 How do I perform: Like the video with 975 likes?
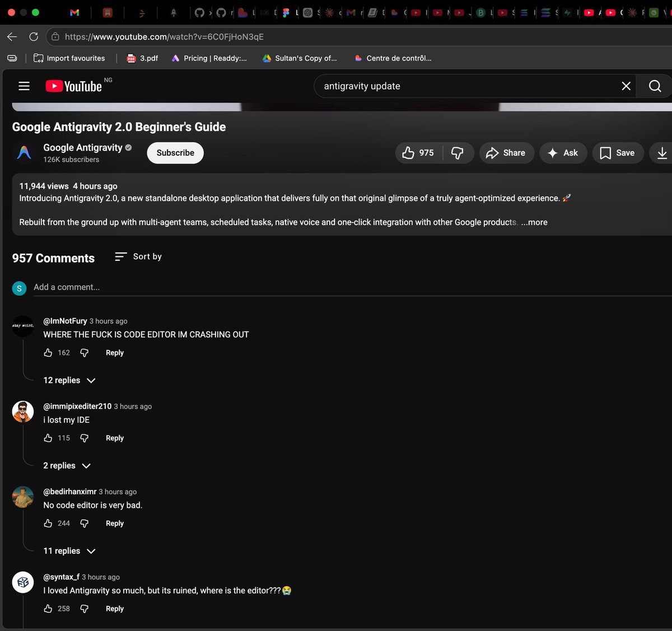(419, 153)
